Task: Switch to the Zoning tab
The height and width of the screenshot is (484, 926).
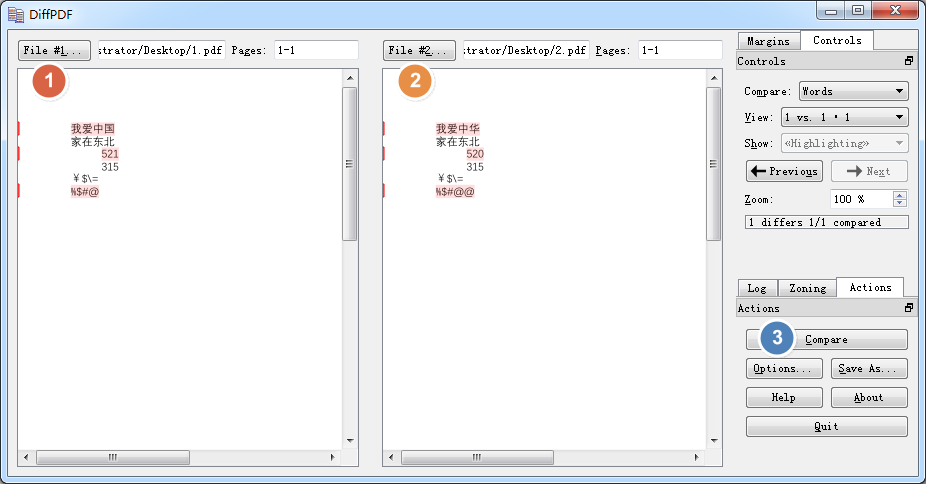Action: pyautogui.click(x=807, y=288)
